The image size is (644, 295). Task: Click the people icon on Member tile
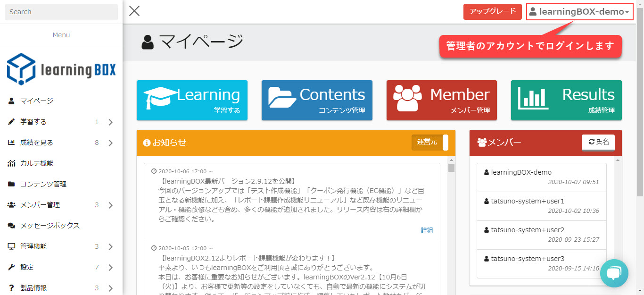click(x=407, y=97)
